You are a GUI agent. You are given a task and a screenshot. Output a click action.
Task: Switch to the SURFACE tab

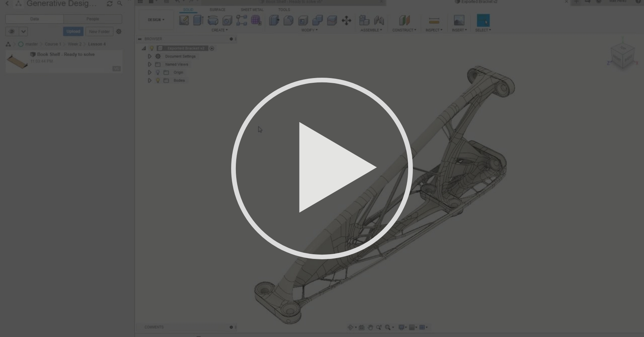(x=217, y=10)
